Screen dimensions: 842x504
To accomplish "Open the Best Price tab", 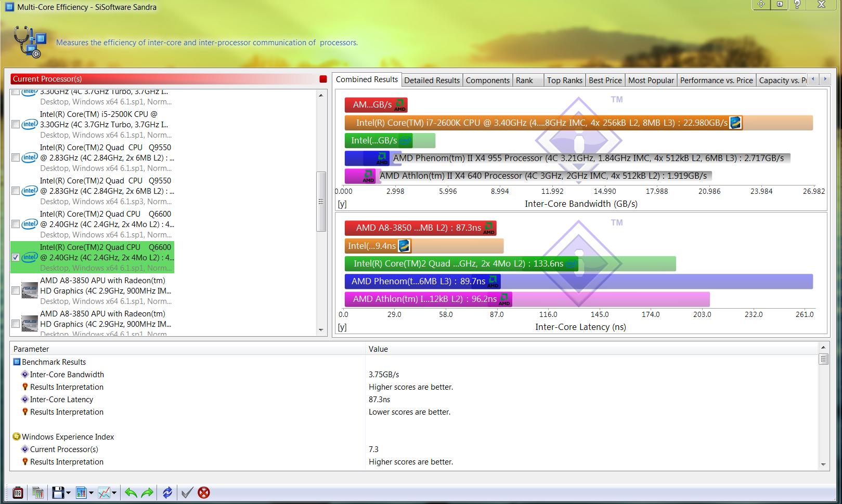I will [x=605, y=81].
